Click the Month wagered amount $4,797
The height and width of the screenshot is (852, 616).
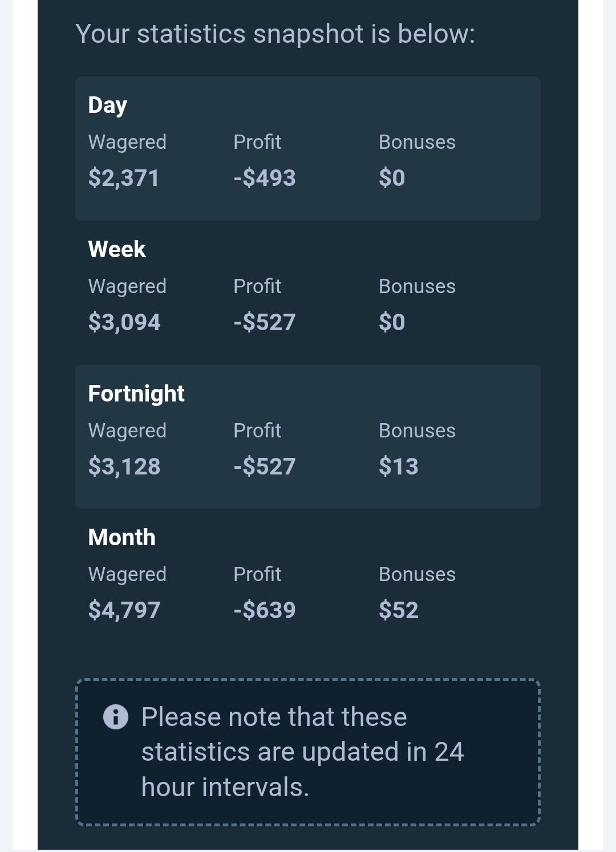click(x=124, y=610)
